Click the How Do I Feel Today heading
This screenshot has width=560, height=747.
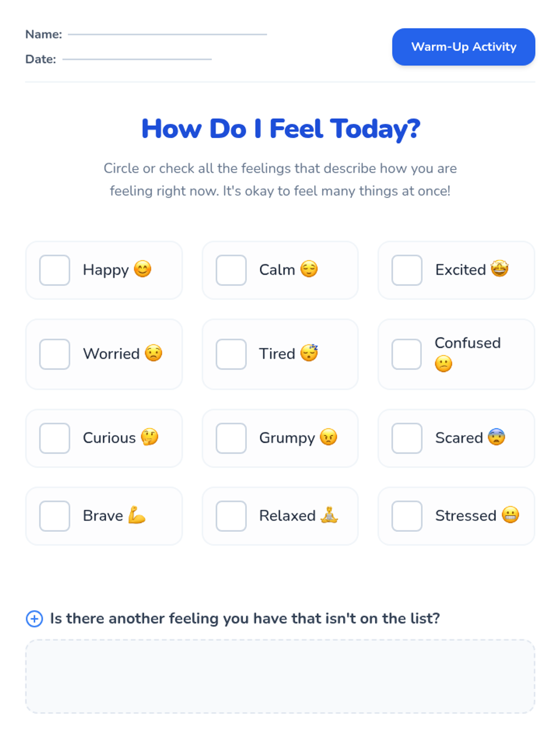click(x=280, y=128)
